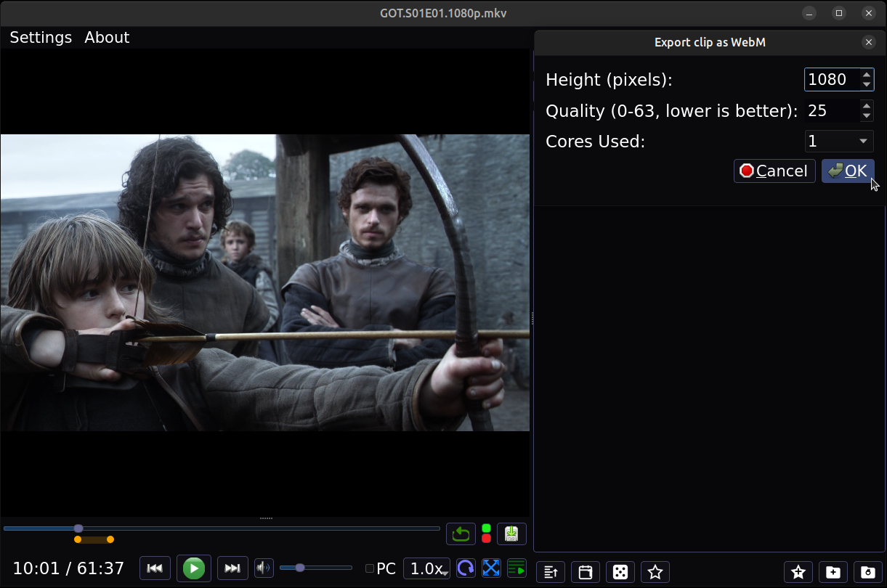
Task: Close the Export clip as WebM dialog
Action: pyautogui.click(x=869, y=42)
